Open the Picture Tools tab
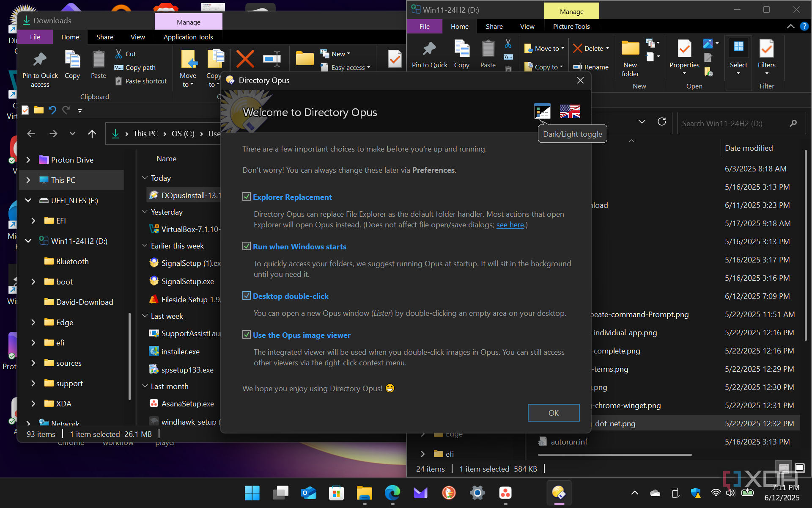812x508 pixels. pos(571,26)
